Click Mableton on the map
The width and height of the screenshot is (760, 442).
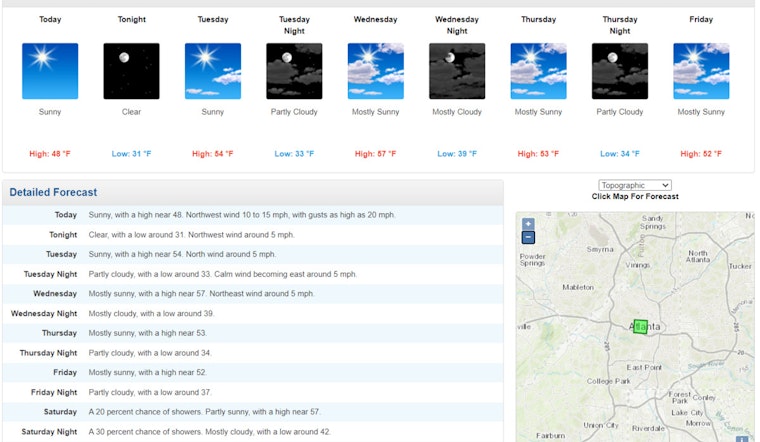click(578, 287)
